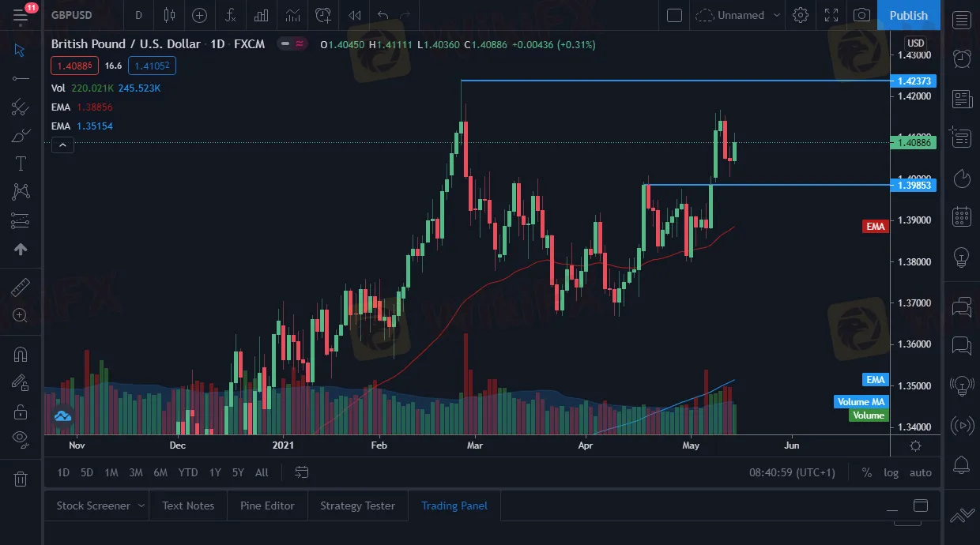Open the hamburger main menu
The image size is (980, 545).
point(21,15)
